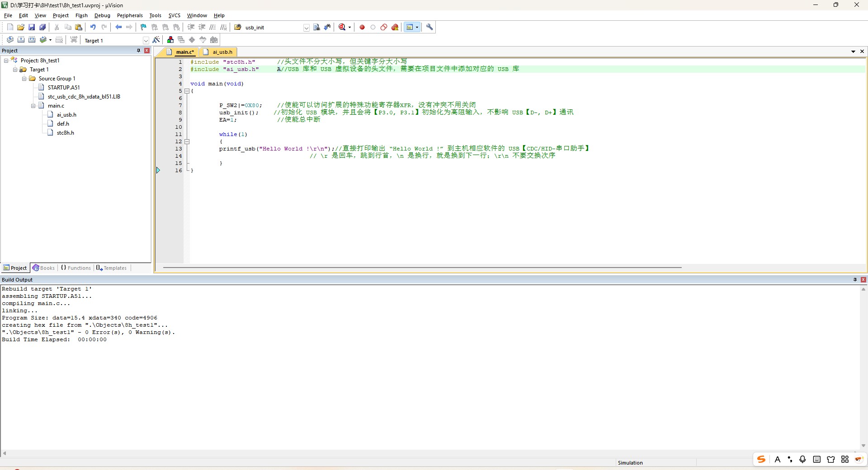Expand the usb_init search dropdown
868x470 pixels.
pyautogui.click(x=306, y=28)
